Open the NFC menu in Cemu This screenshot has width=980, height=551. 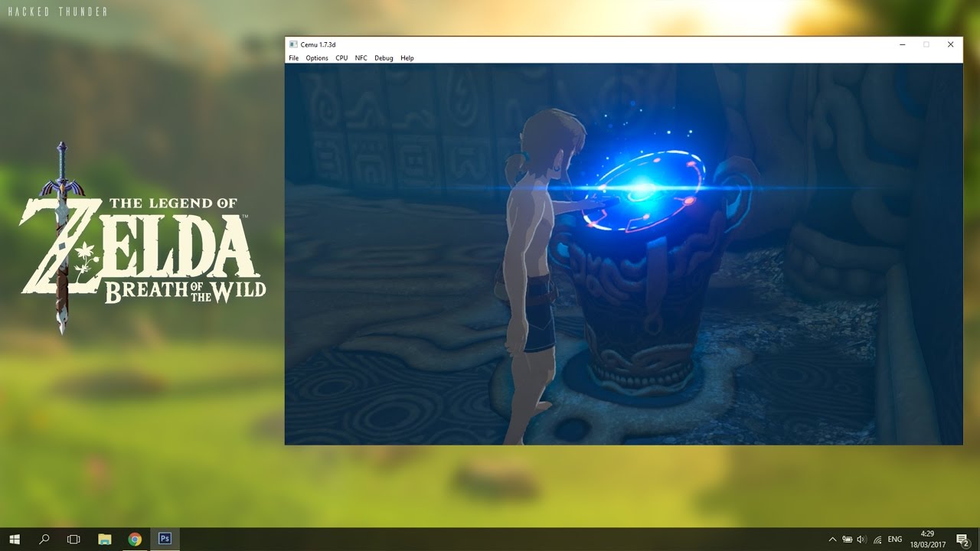coord(361,58)
